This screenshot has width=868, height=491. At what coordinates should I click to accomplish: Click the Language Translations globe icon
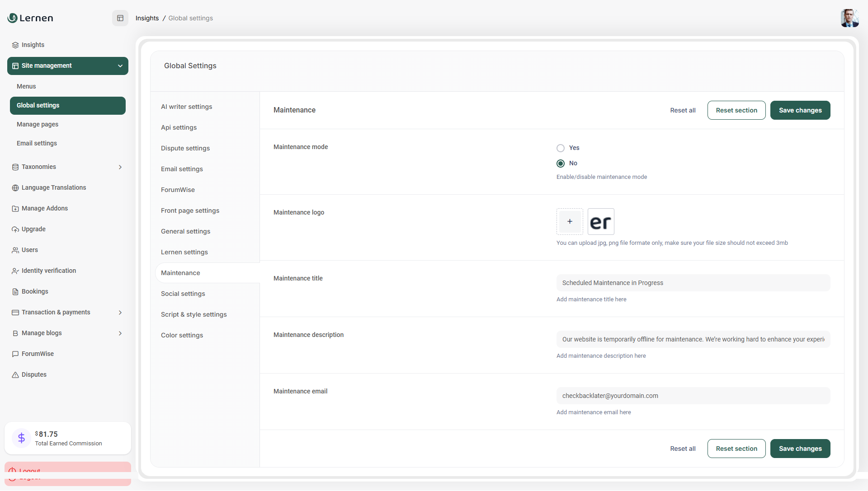pyautogui.click(x=15, y=188)
